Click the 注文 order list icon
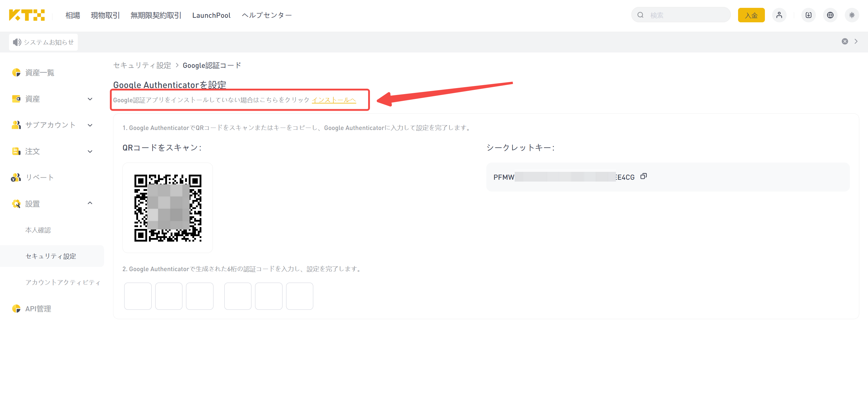Viewport: 868px width, 393px height. (x=16, y=151)
